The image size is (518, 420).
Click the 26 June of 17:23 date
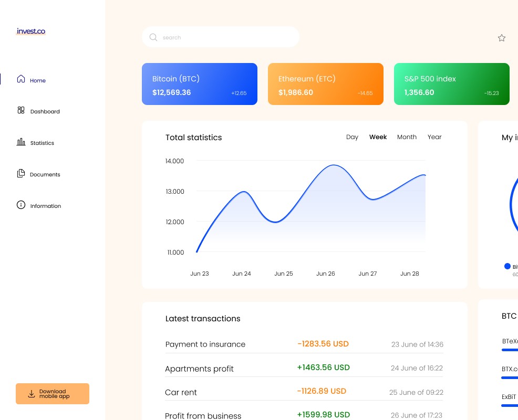tap(416, 415)
